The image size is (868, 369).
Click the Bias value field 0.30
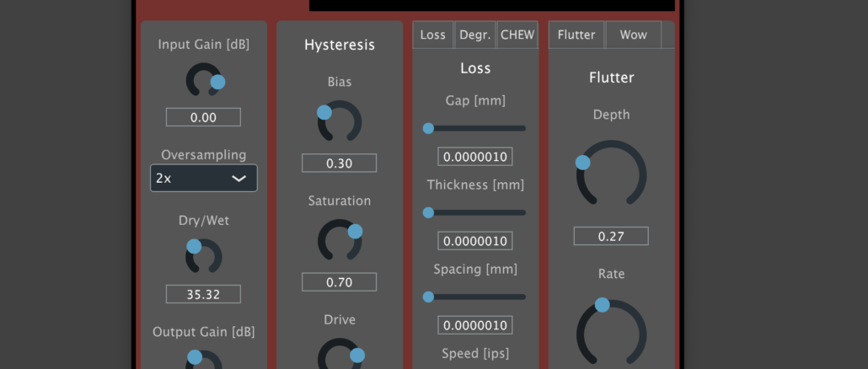[340, 163]
